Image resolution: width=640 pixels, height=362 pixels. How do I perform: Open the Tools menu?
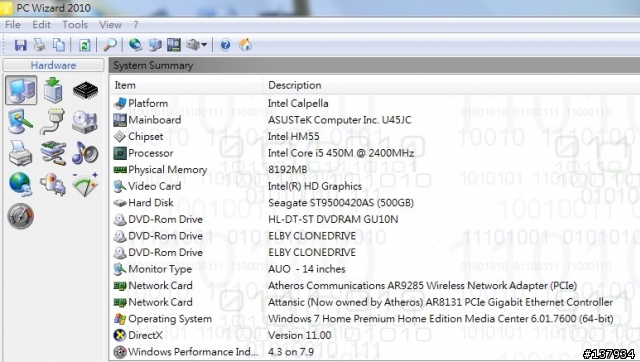(75, 24)
